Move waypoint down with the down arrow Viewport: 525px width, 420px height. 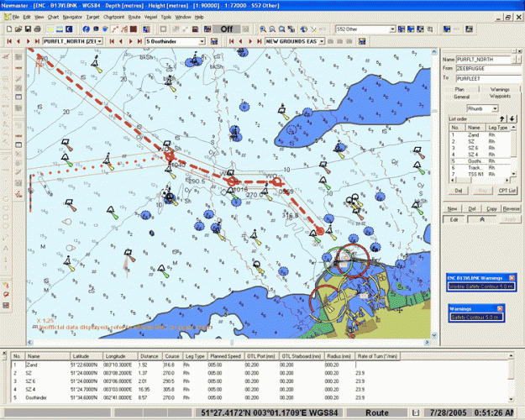[512, 118]
